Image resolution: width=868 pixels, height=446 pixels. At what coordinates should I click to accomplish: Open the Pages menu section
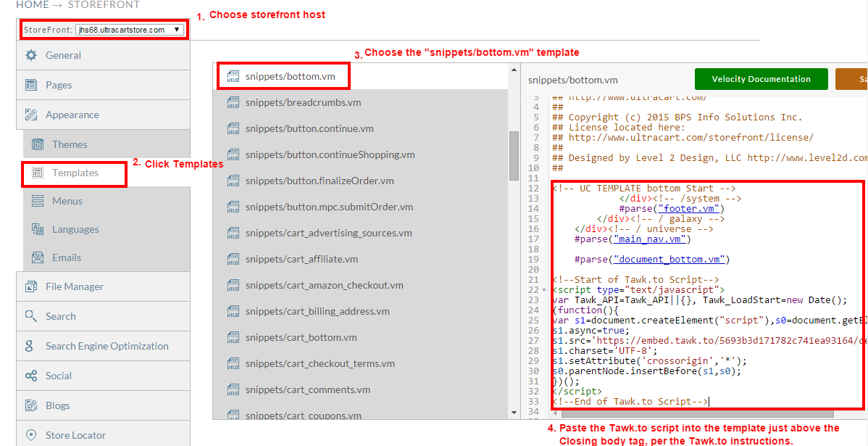pos(103,85)
